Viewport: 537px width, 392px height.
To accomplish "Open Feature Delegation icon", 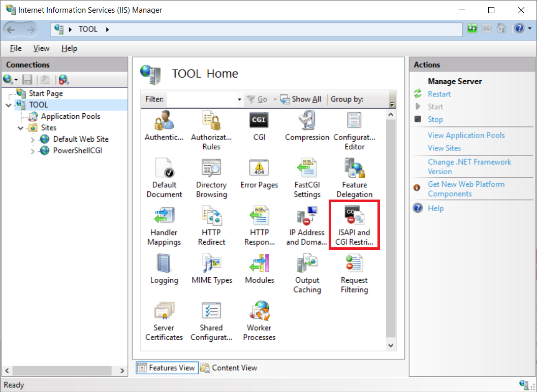I will click(354, 178).
